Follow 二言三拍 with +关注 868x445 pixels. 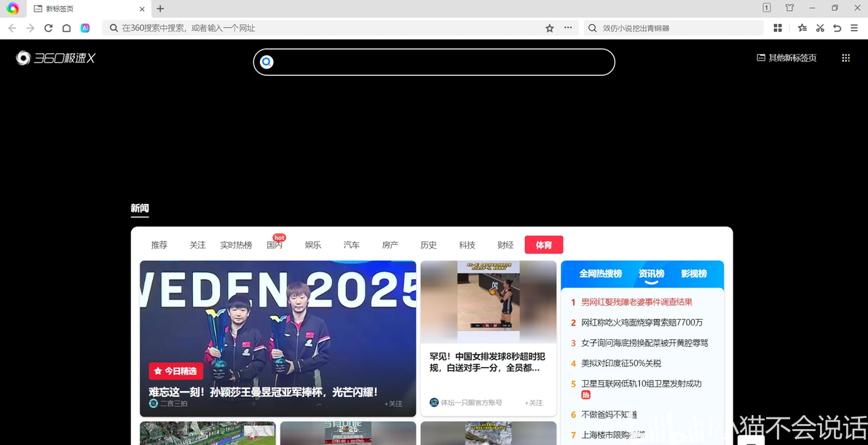394,403
